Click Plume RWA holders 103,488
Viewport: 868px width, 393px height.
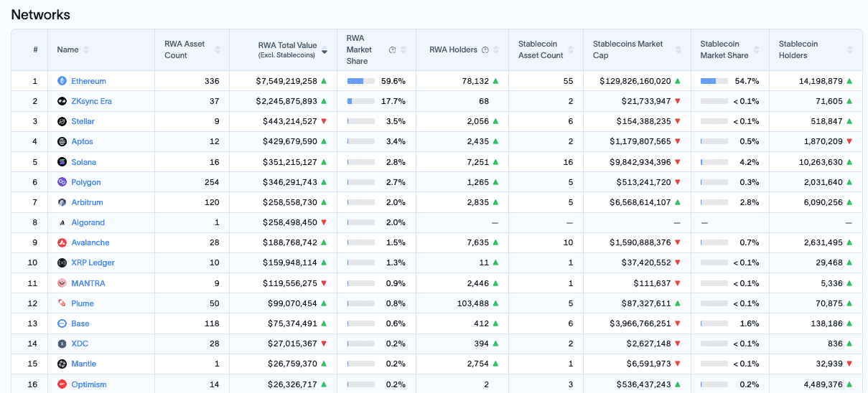tap(472, 303)
